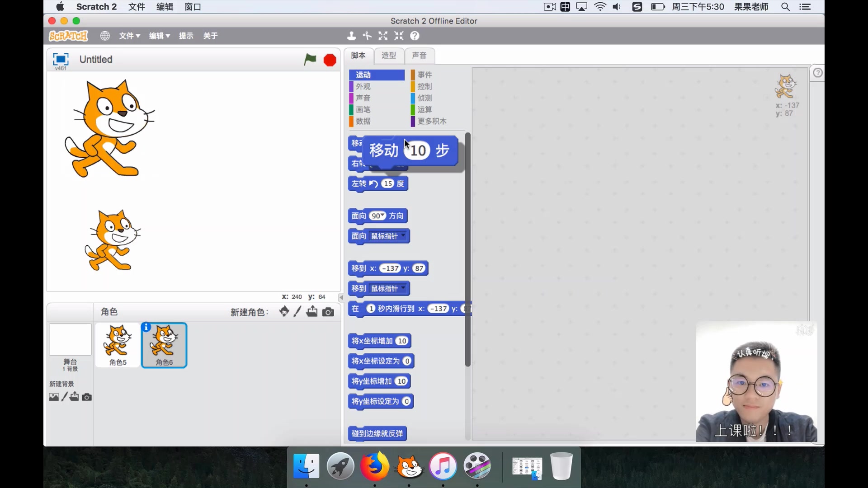This screenshot has height=488, width=868.
Task: Select the duplicate stamp tool
Action: [351, 36]
